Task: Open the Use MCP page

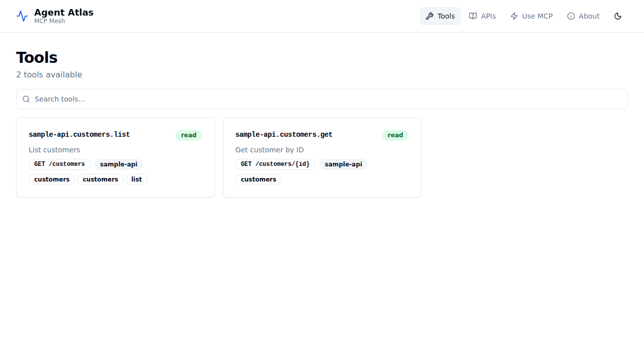Action: [x=531, y=16]
